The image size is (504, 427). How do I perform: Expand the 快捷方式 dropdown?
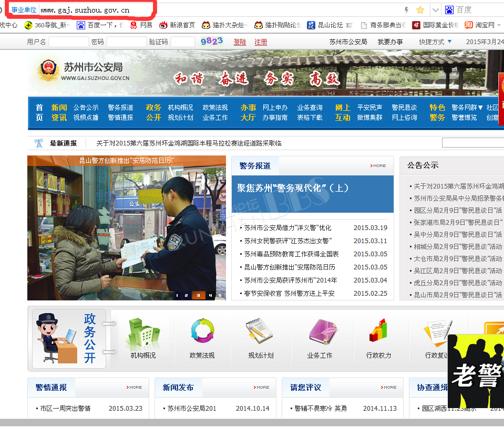pyautogui.click(x=435, y=42)
